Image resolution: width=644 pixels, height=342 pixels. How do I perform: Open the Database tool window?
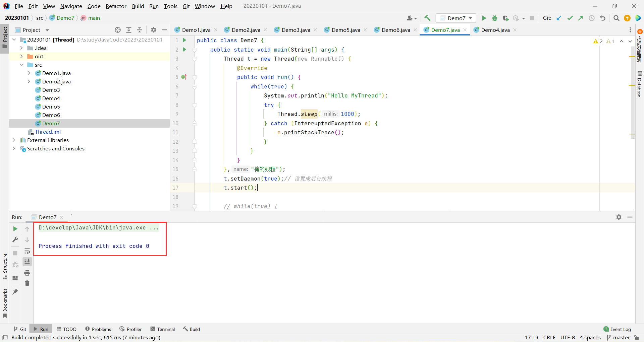[x=640, y=84]
